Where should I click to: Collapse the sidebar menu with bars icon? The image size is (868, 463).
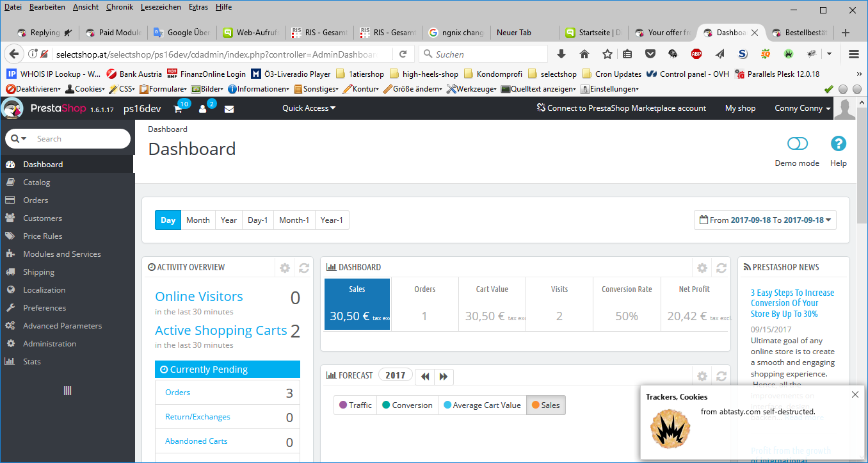click(x=67, y=391)
